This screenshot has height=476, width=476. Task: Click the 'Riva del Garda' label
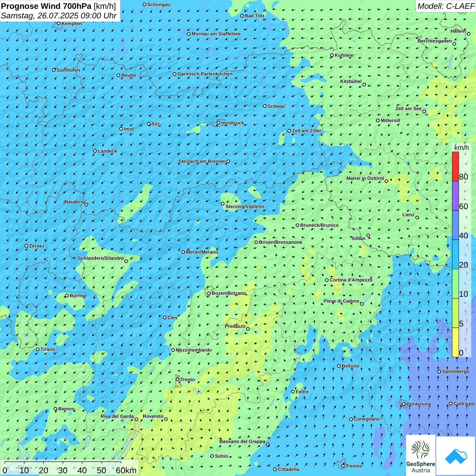pos(117,416)
